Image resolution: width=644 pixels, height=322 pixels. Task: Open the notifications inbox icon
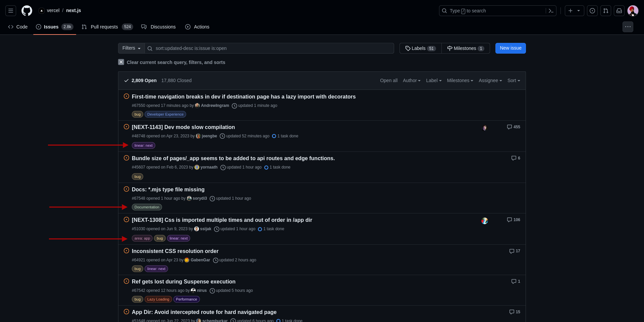619,11
